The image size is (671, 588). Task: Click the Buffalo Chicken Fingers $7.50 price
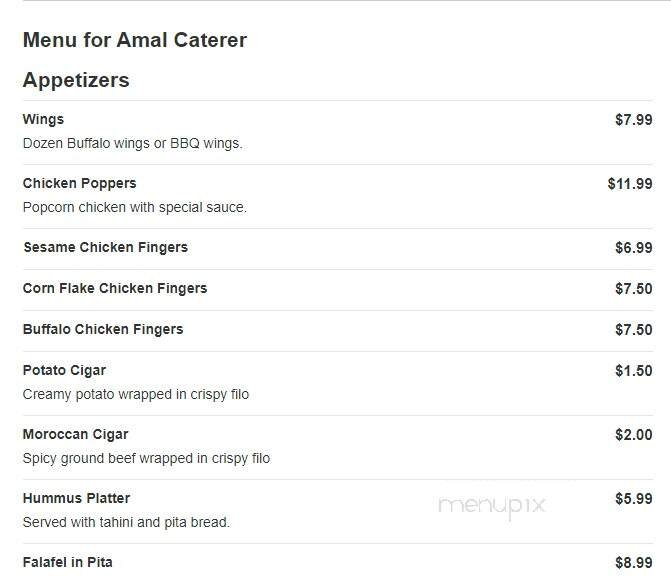tap(633, 330)
